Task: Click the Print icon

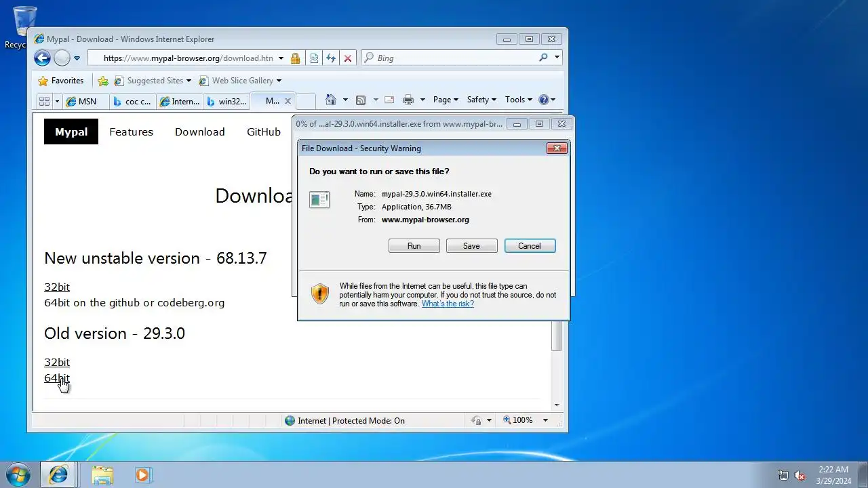Action: click(x=408, y=100)
